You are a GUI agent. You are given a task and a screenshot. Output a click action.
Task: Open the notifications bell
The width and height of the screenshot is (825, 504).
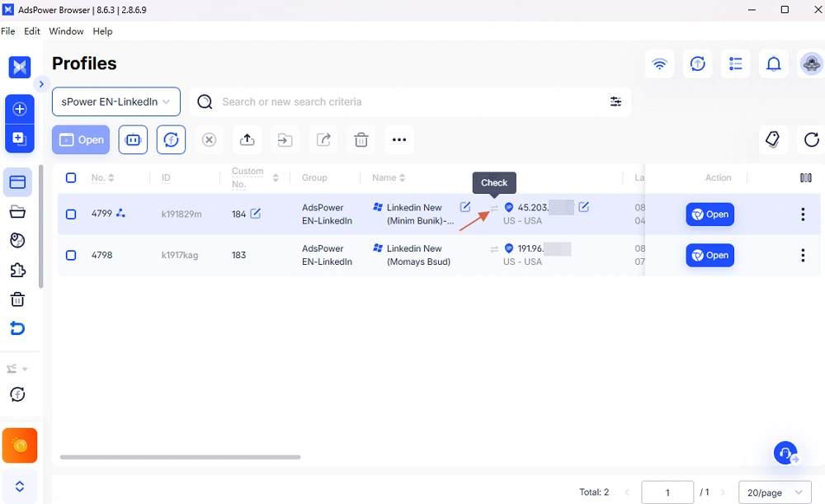(774, 64)
